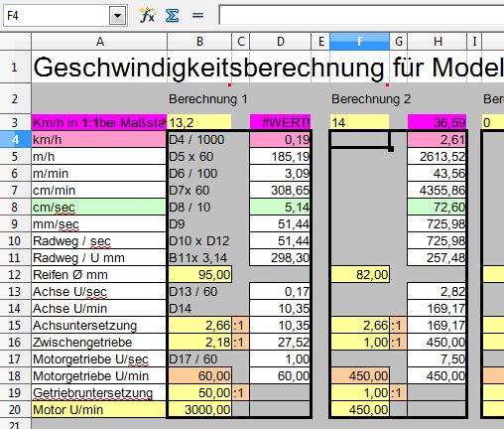Select the orange cell with 450,00
This screenshot has width=504, height=429.
coord(359,376)
